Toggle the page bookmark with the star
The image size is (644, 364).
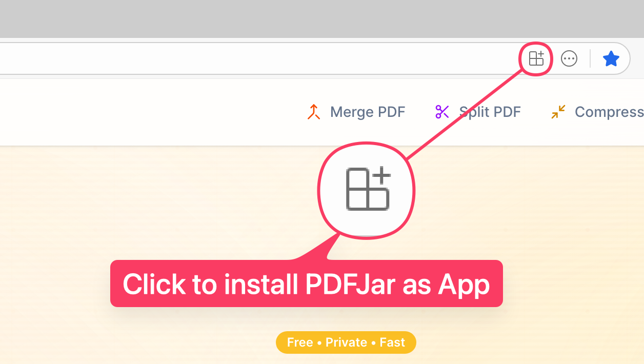coord(611,58)
